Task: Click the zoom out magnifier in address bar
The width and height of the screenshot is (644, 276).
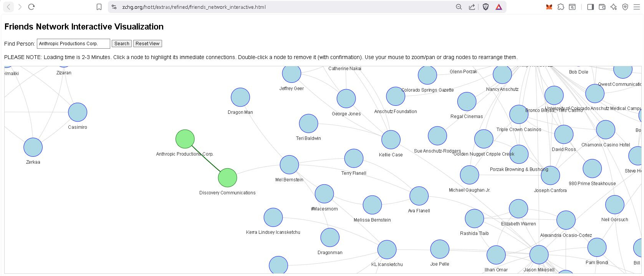Action: pos(459,7)
